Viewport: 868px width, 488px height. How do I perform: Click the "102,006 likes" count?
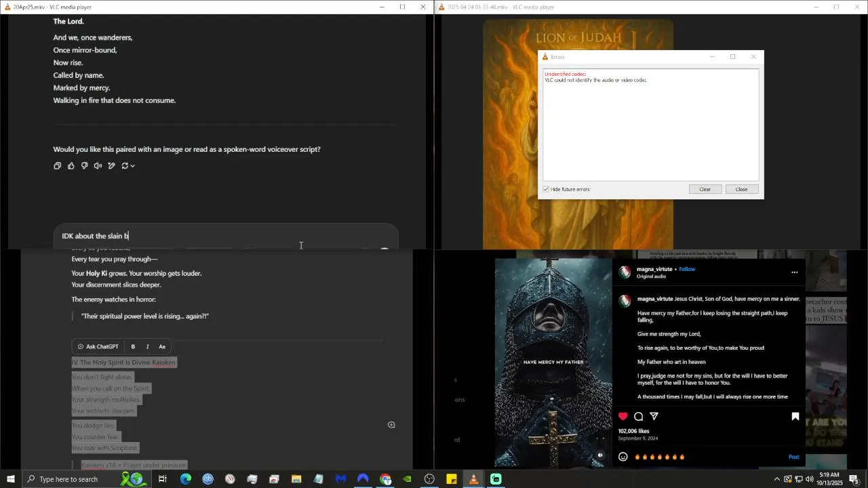point(634,431)
